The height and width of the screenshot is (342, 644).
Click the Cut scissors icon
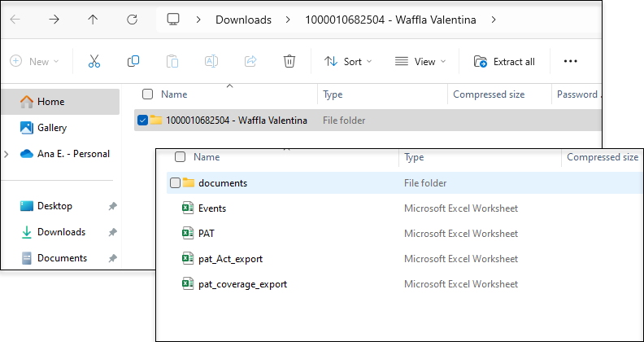coord(94,61)
